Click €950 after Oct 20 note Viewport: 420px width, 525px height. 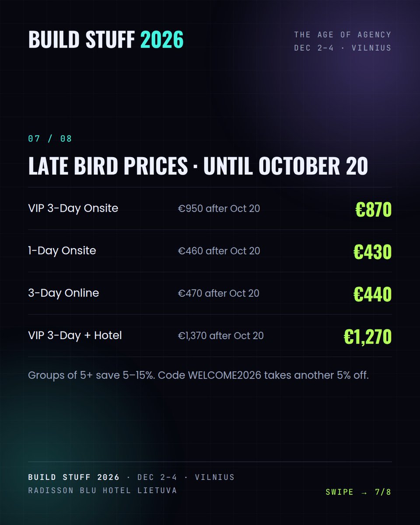[x=219, y=209]
